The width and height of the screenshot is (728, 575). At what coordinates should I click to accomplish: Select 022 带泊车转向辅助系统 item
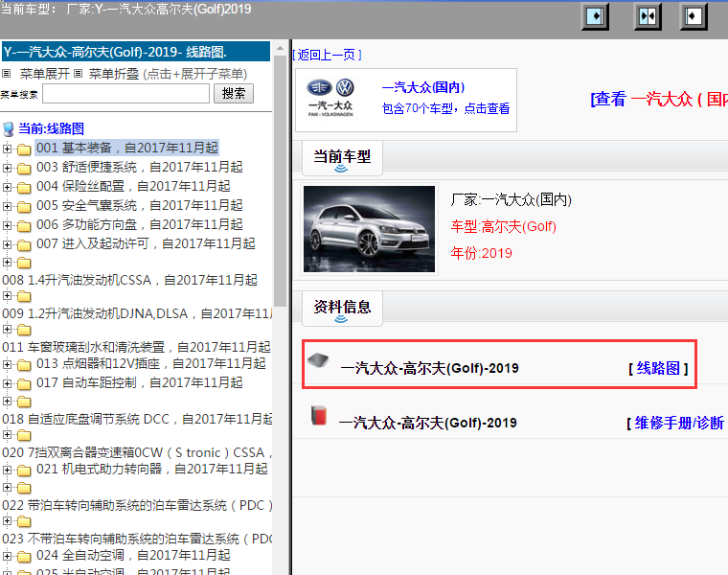(x=137, y=506)
